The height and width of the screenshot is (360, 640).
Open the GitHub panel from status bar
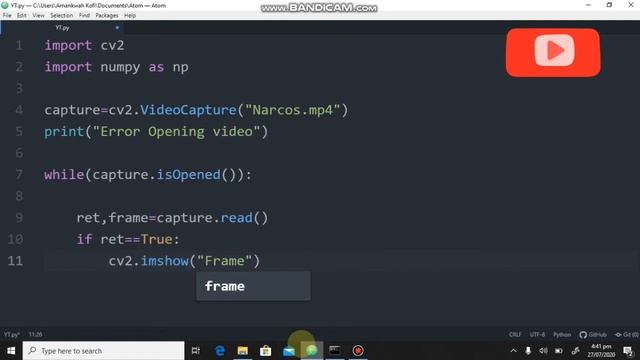coord(593,334)
